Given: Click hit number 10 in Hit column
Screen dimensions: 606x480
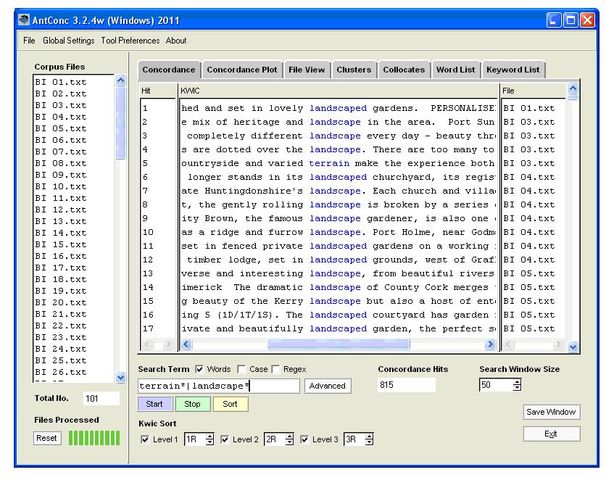Looking at the screenshot, I should pyautogui.click(x=148, y=232).
